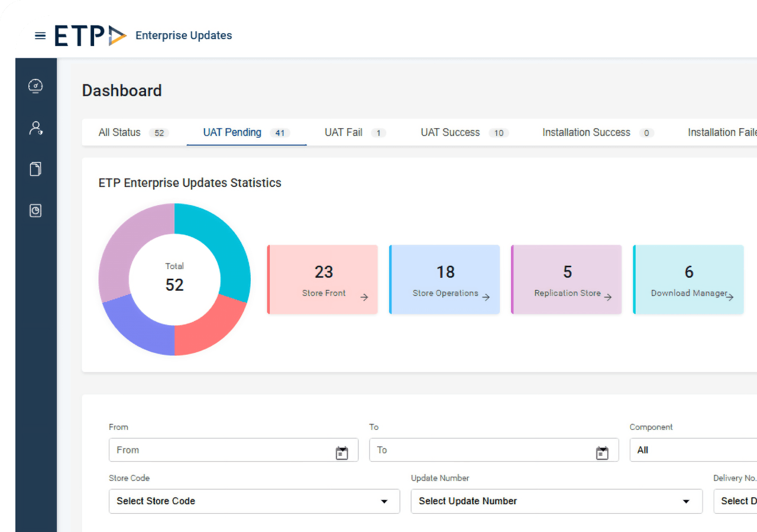Open the Store Operations card

coord(445,280)
